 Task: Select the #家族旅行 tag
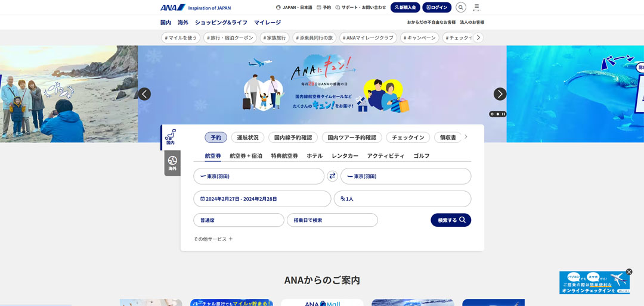pyautogui.click(x=274, y=38)
